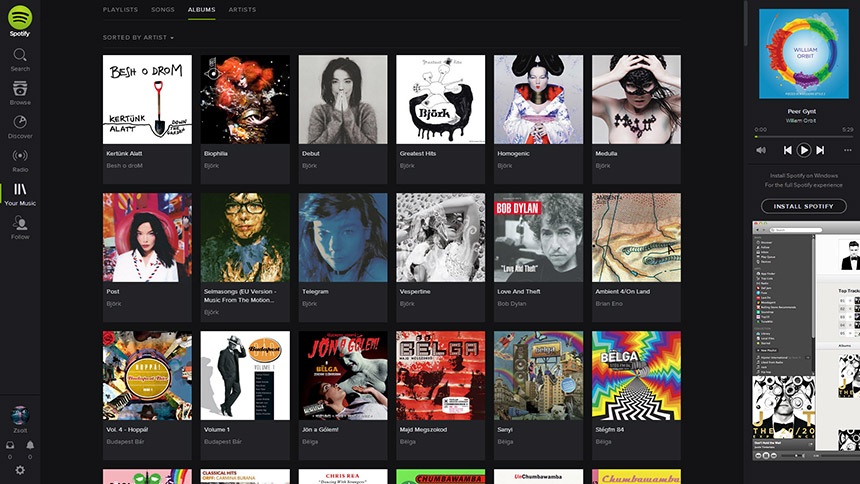Open the player more options dots
The image size is (860, 484).
(x=847, y=150)
